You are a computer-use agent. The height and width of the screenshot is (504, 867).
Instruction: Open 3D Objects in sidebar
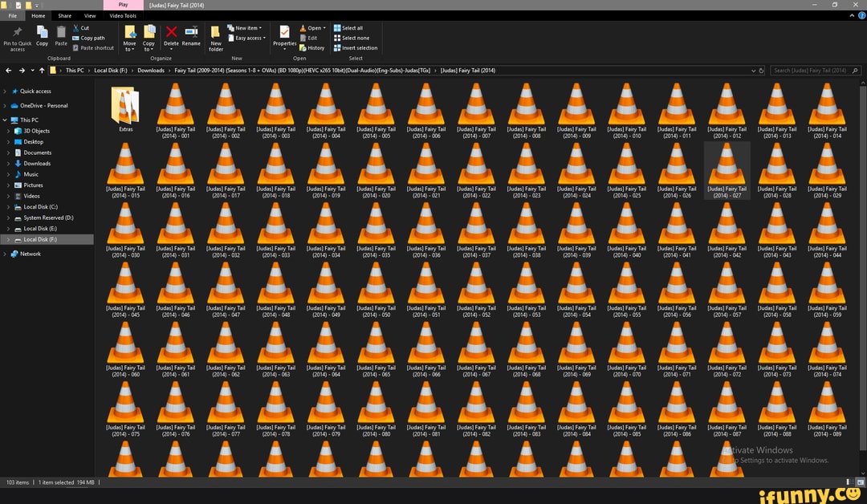tap(36, 131)
